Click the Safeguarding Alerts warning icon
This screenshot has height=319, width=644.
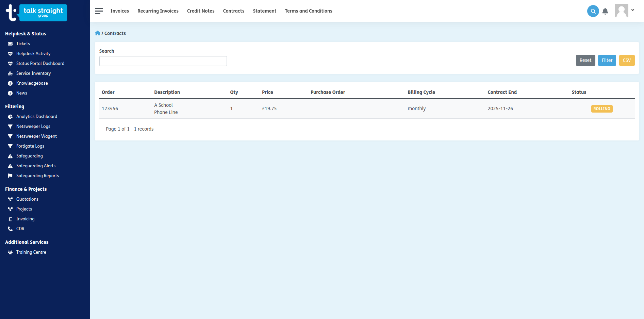(10, 166)
